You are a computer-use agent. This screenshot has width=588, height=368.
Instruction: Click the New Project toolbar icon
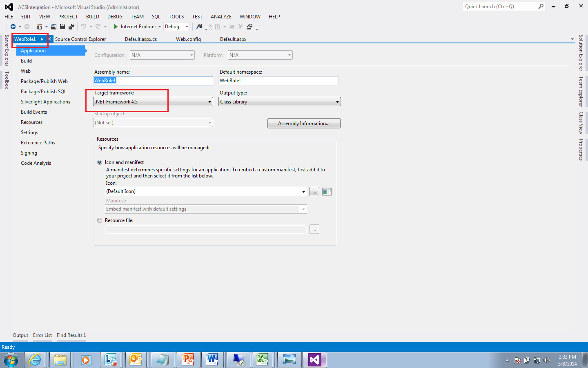tap(39, 27)
